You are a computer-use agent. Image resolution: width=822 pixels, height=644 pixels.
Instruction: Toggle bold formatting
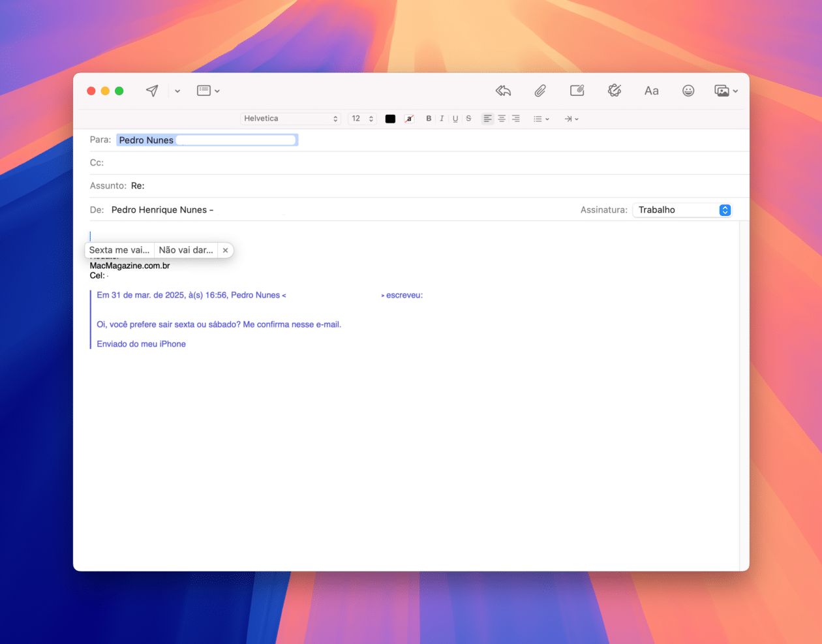point(429,119)
